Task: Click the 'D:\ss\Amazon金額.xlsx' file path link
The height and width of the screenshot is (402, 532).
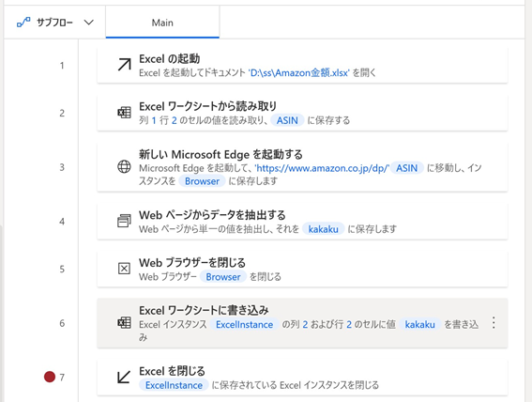Action: [x=299, y=72]
